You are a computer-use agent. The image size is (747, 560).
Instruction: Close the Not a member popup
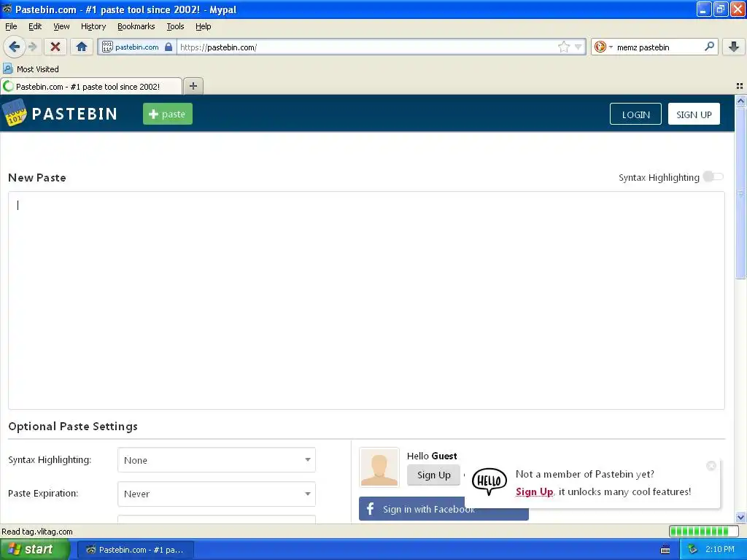[711, 466]
